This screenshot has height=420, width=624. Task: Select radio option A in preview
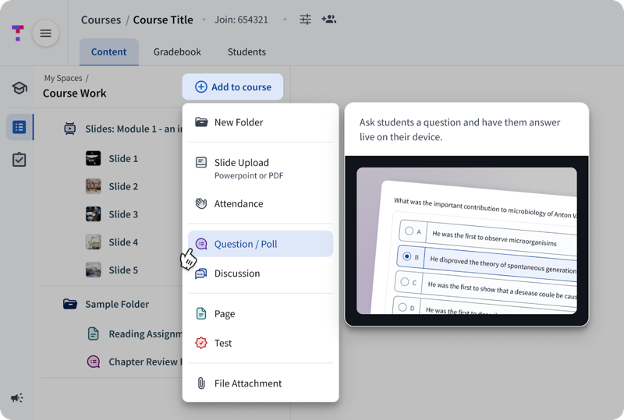point(409,231)
